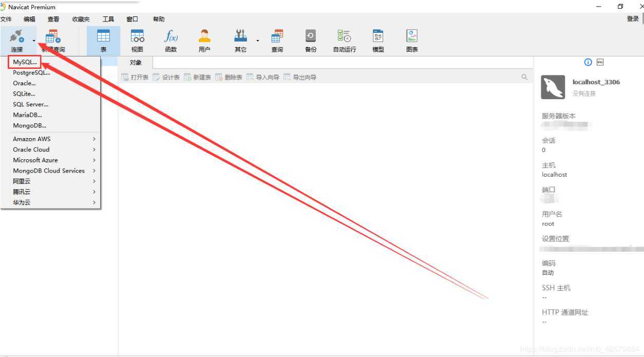This screenshot has height=357, width=644.
Task: Click the Model (模型) toolbar icon
Action: coord(378,36)
